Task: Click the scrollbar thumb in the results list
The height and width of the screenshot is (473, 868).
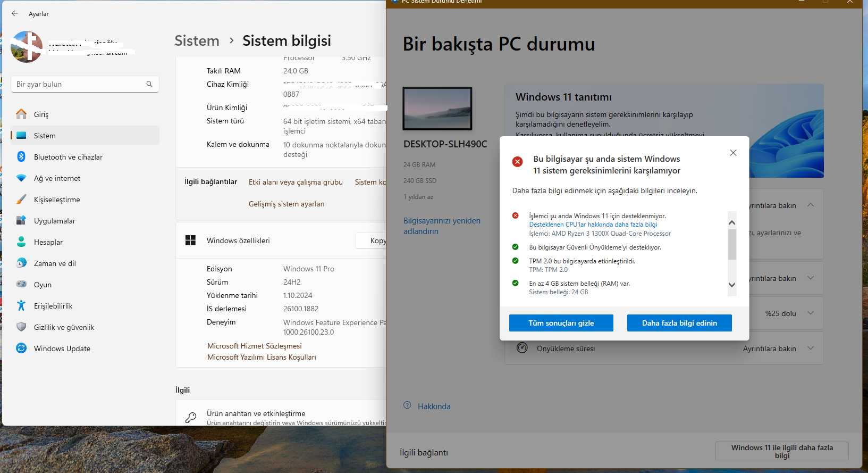Action: click(x=732, y=244)
